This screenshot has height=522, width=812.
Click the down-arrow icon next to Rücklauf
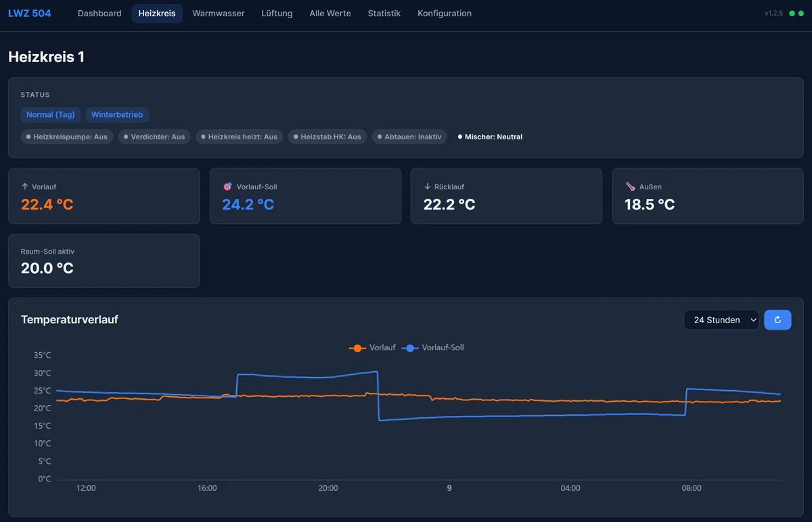(428, 187)
